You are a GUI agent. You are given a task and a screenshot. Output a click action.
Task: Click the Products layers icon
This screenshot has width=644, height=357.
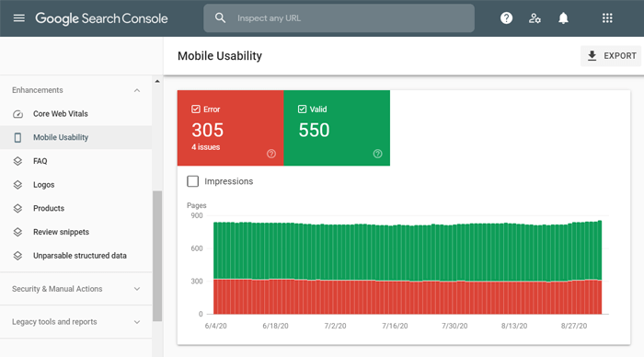coord(17,208)
